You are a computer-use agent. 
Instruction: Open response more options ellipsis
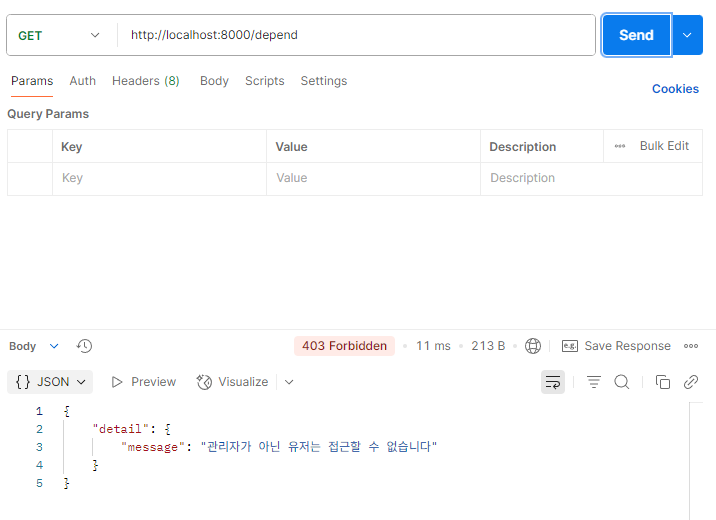point(691,346)
